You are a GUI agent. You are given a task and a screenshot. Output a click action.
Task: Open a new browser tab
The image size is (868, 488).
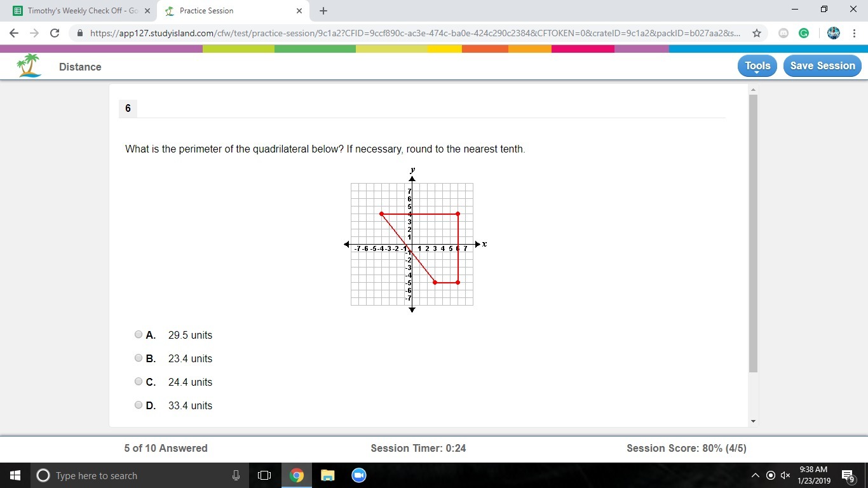(323, 11)
